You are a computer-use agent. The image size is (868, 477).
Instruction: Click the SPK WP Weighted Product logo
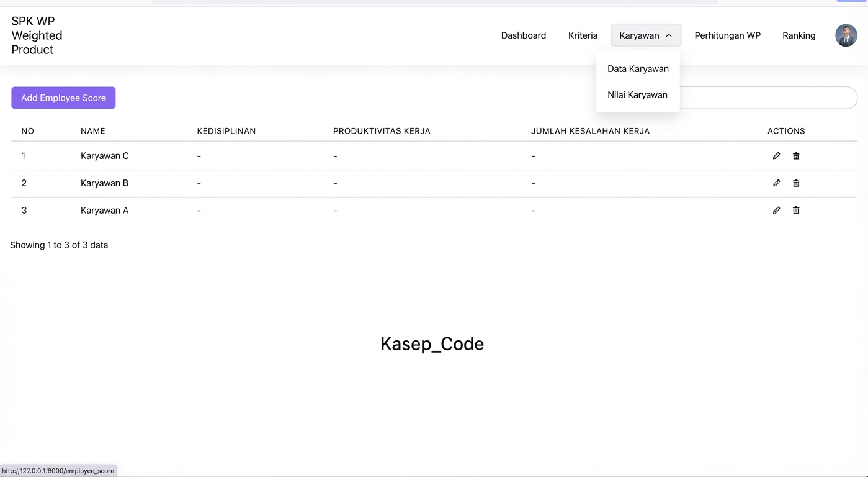(37, 35)
